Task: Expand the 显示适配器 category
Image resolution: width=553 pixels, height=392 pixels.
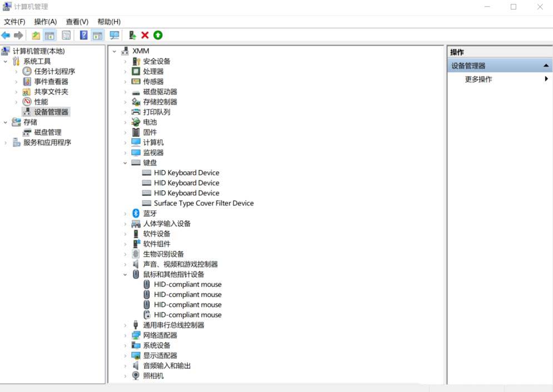Action: click(x=125, y=356)
